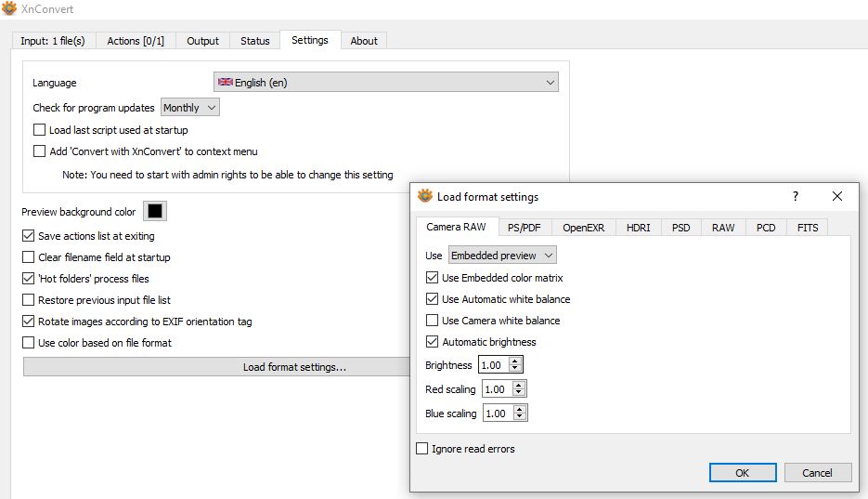This screenshot has height=499, width=868.
Task: Click the help question mark in dialog title bar
Action: (x=795, y=197)
